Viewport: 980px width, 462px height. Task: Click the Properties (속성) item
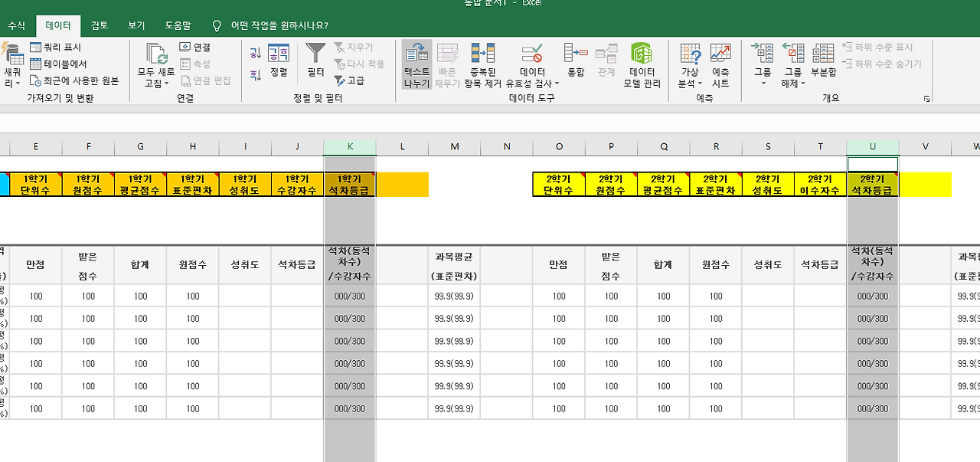(x=195, y=64)
